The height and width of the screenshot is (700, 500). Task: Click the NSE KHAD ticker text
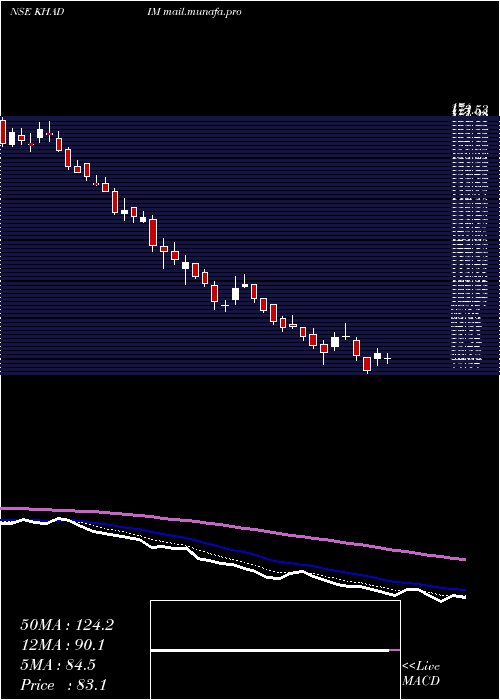click(37, 12)
